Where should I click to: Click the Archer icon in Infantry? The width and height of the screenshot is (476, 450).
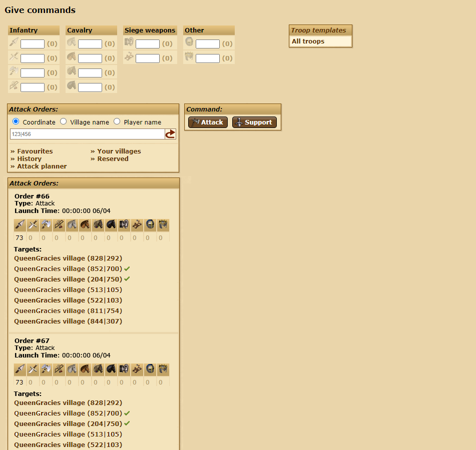tap(14, 87)
